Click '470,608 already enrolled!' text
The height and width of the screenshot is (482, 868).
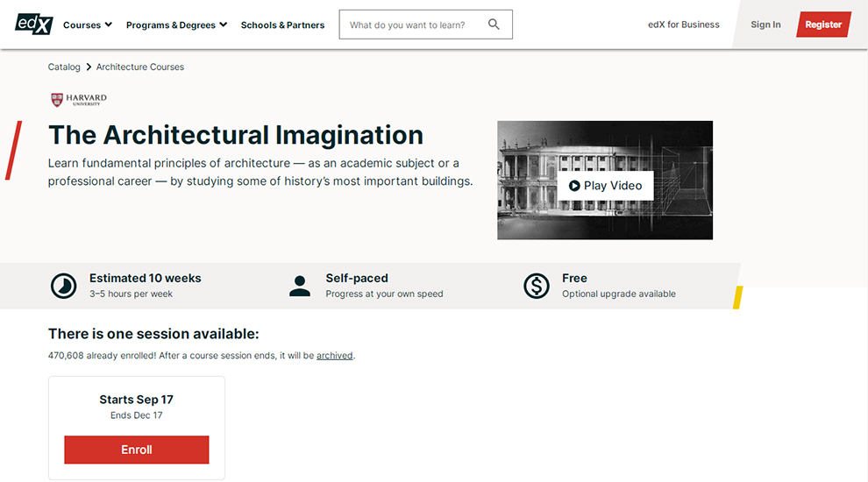(x=102, y=355)
